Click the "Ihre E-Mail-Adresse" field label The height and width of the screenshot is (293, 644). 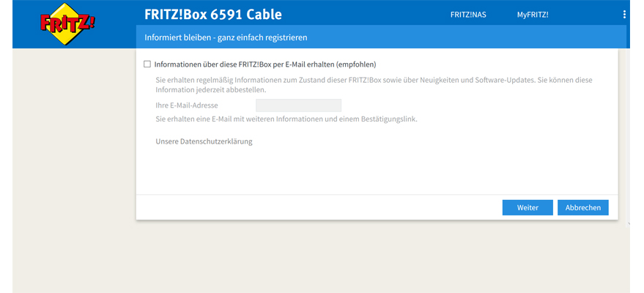187,105
